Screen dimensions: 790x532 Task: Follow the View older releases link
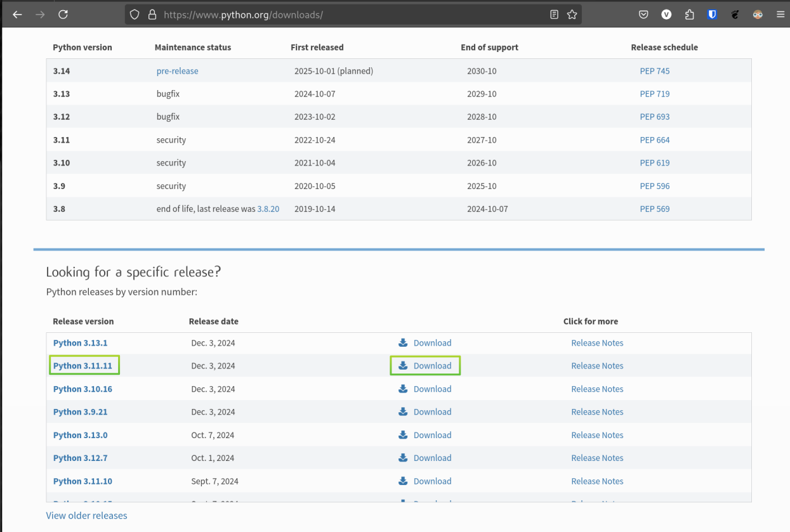(86, 516)
